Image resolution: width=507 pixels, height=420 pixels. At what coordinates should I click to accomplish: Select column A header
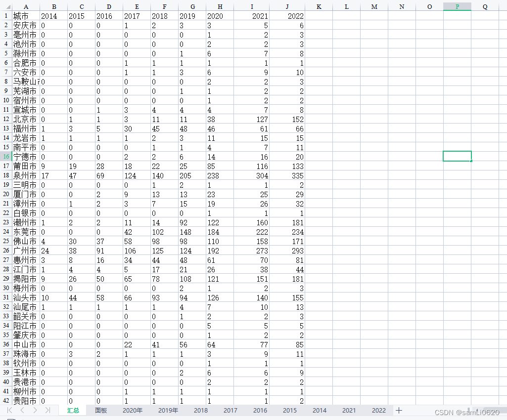click(26, 7)
